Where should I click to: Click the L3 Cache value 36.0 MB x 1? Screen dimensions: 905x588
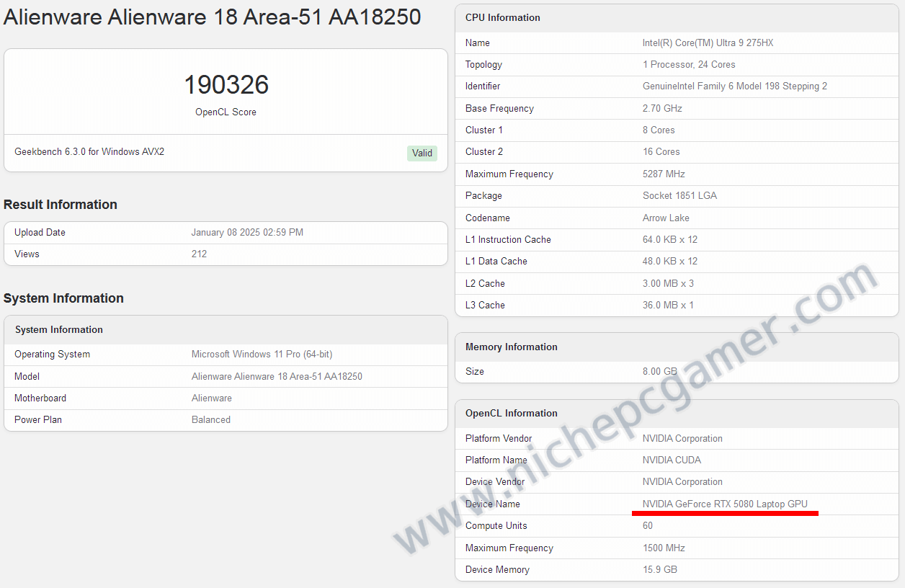(668, 306)
